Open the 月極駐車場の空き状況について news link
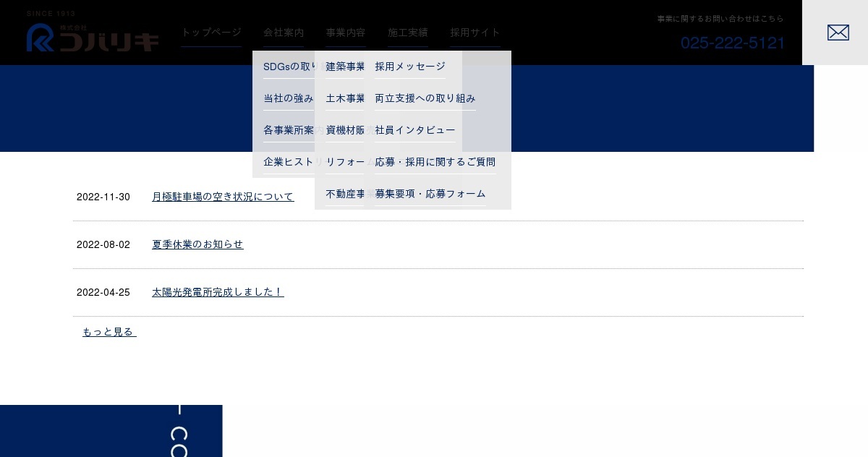Image resolution: width=868 pixels, height=457 pixels. coord(223,197)
